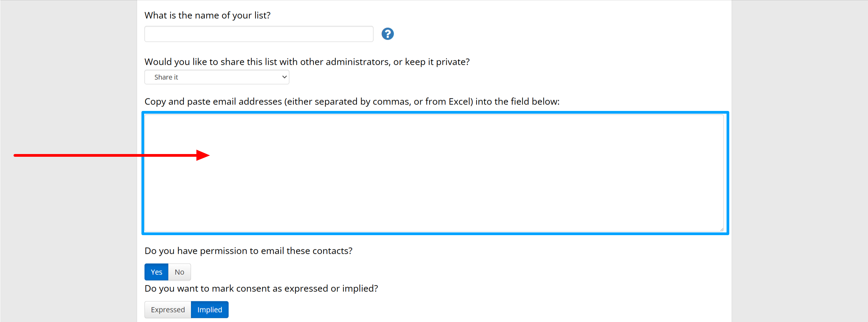Select No for permission to email contacts
The width and height of the screenshot is (868, 322).
[179, 272]
